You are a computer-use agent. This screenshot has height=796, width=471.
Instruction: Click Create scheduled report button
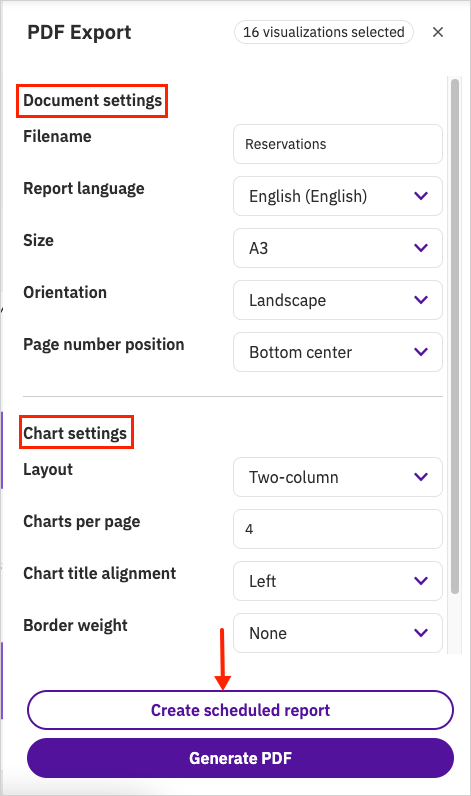240,710
